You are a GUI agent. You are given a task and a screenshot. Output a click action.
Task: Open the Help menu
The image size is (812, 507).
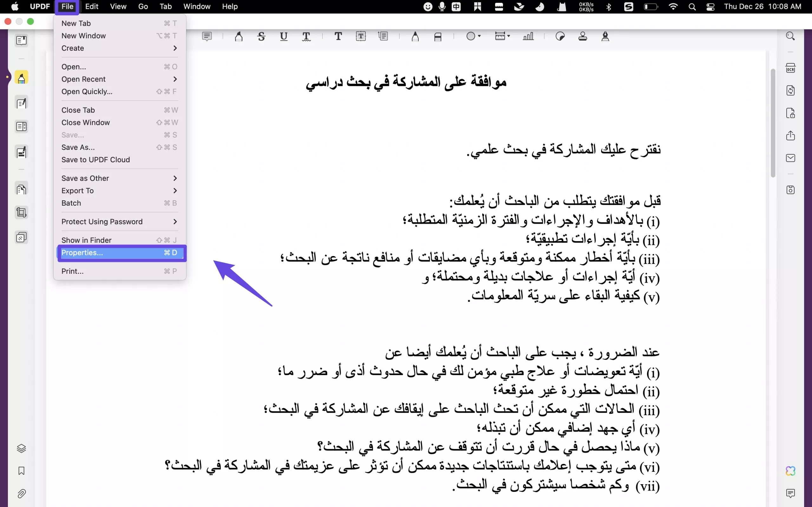pos(230,6)
